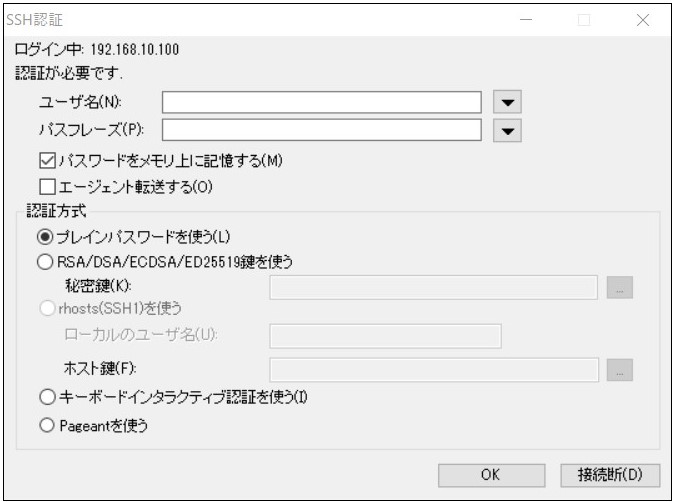Click the ログイン中: 192.168.10.100 text

97,49
